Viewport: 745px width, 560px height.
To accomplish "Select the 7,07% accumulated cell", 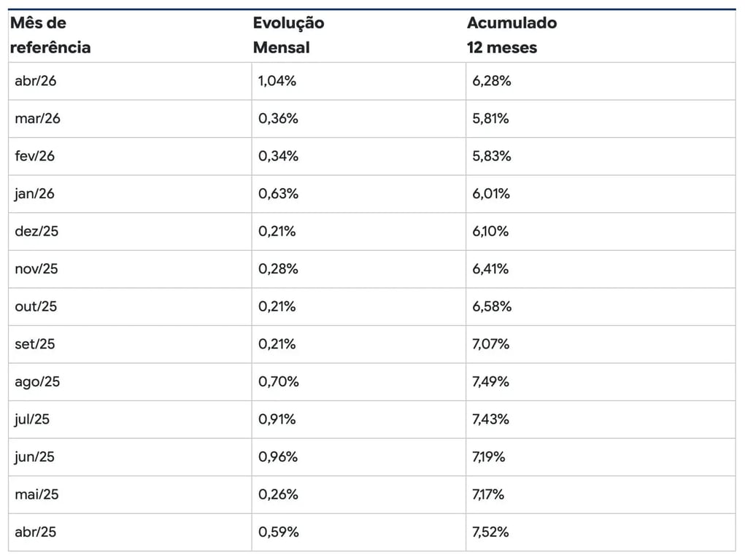I will pos(492,344).
